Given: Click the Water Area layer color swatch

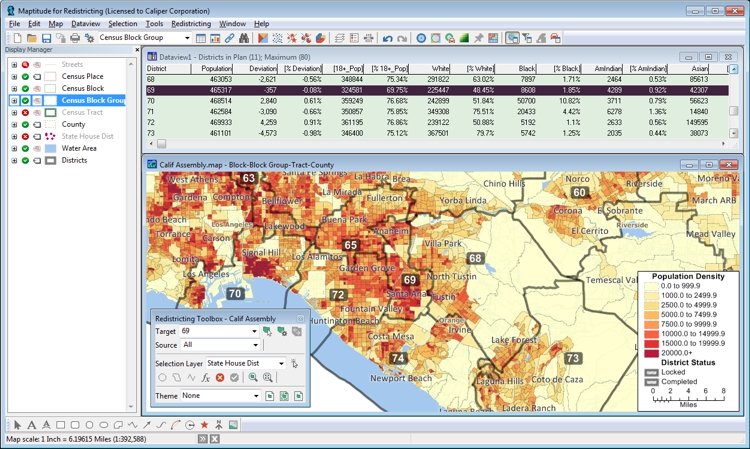Looking at the screenshot, I should 49,148.
